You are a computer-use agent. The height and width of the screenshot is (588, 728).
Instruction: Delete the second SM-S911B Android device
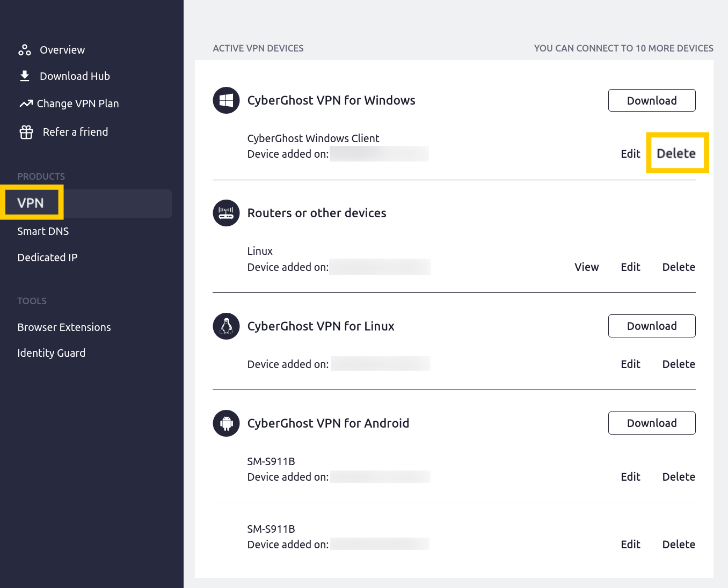coord(679,545)
